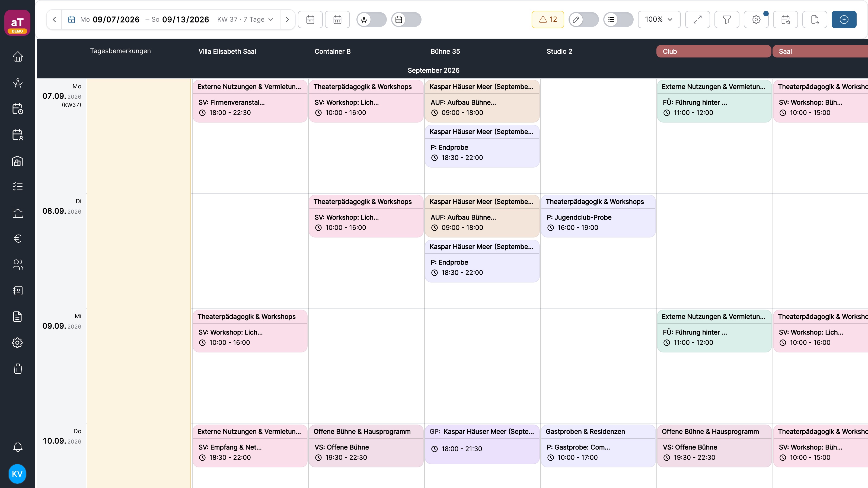Viewport: 868px width, 488px height.
Task: Add a new event with the plus button
Action: point(844,20)
